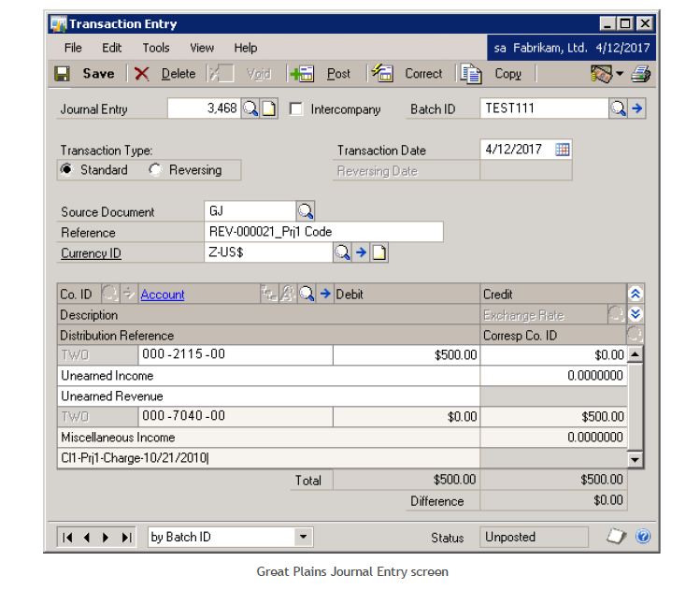Click the Post toolbar icon
Image resolution: width=700 pixels, height=590 pixels.
(x=302, y=74)
